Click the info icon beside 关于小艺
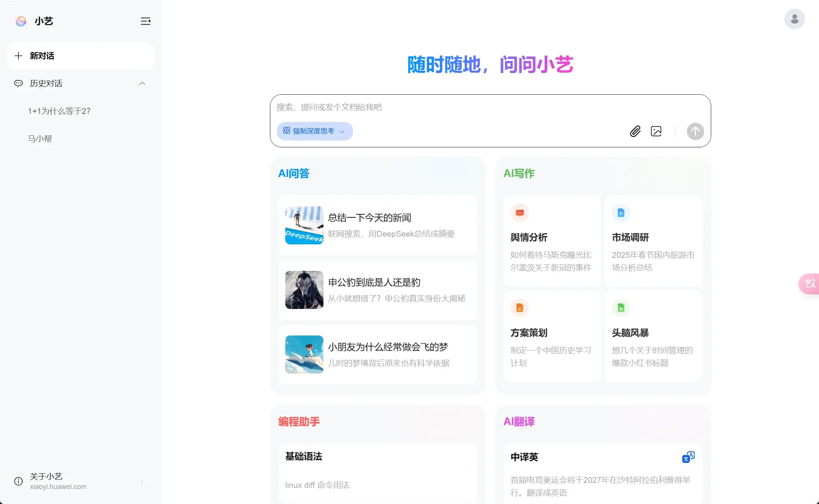Viewport: 819px width, 504px height. click(x=18, y=481)
